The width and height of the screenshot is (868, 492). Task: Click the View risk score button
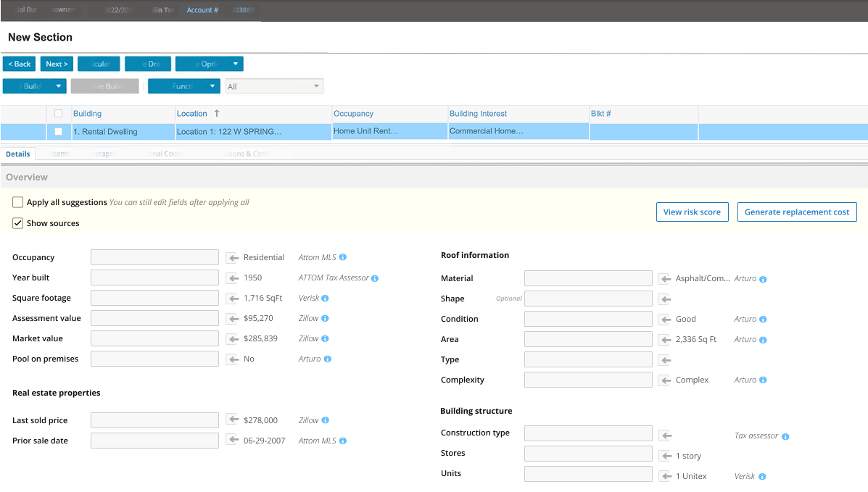[692, 212]
